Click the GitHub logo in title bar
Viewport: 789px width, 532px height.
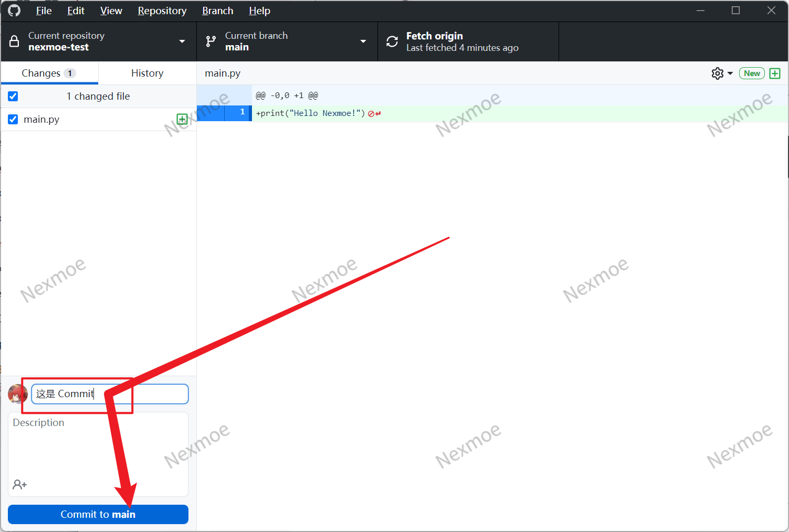pos(14,10)
